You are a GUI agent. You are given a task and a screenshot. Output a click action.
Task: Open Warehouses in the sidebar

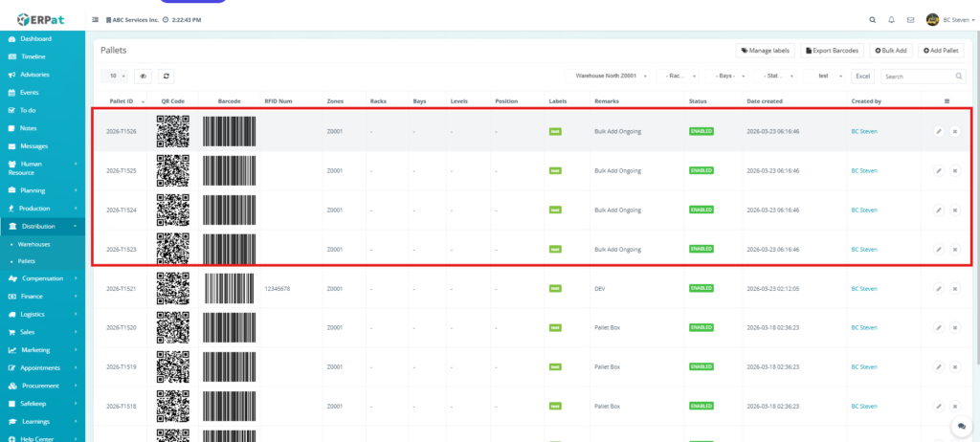click(34, 244)
